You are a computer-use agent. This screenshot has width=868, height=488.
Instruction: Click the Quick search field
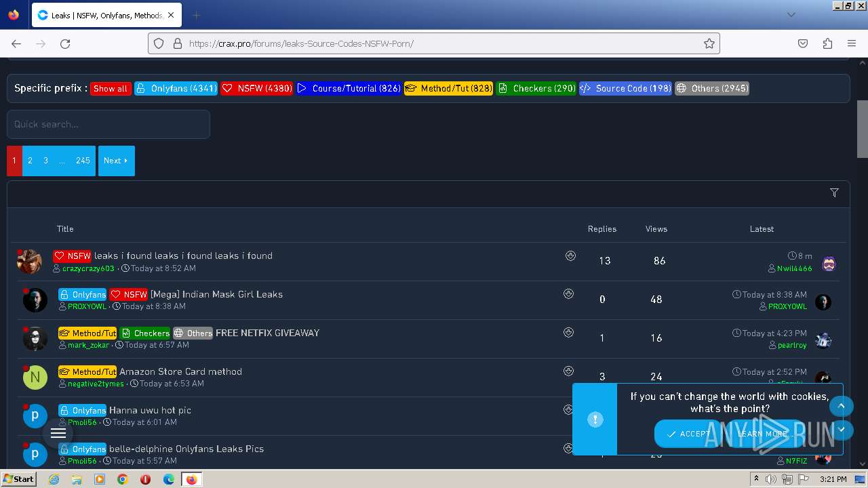[x=108, y=124]
